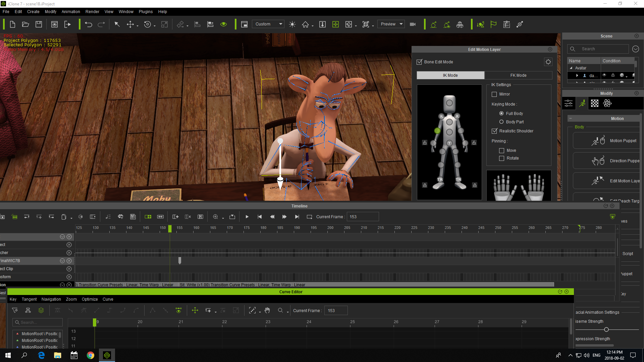The image size is (644, 362).
Task: Open project with the folder icon
Action: (25, 24)
